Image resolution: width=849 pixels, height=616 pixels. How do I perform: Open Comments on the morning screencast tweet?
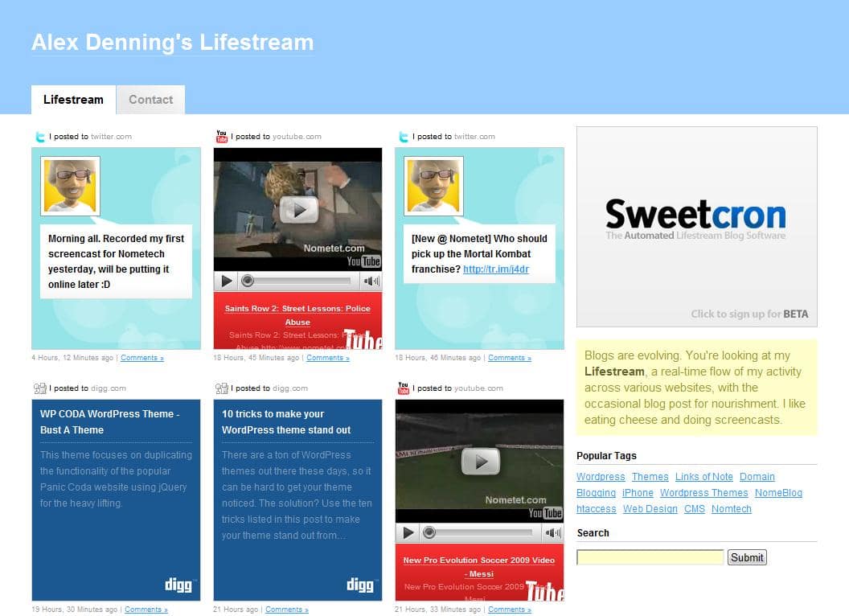tap(142, 358)
